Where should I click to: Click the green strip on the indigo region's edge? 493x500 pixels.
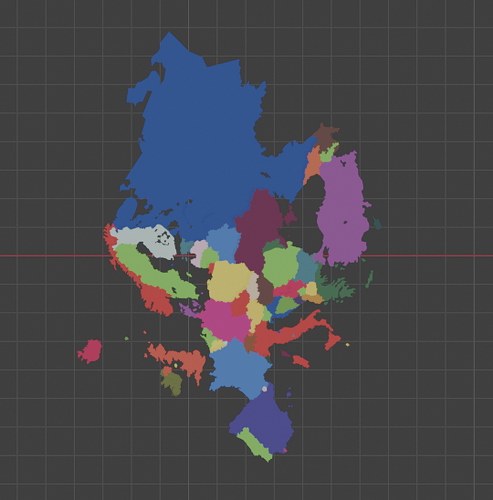pos(256,445)
